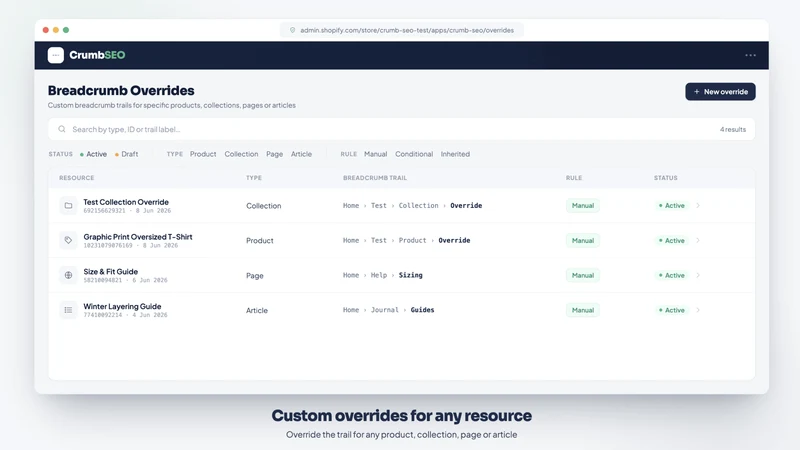
Task: Click Manual badge in Size & Fit row
Action: point(583,275)
